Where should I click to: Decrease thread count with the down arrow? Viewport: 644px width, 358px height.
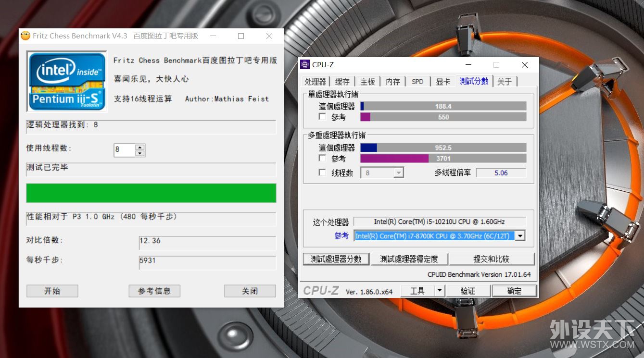(x=140, y=153)
